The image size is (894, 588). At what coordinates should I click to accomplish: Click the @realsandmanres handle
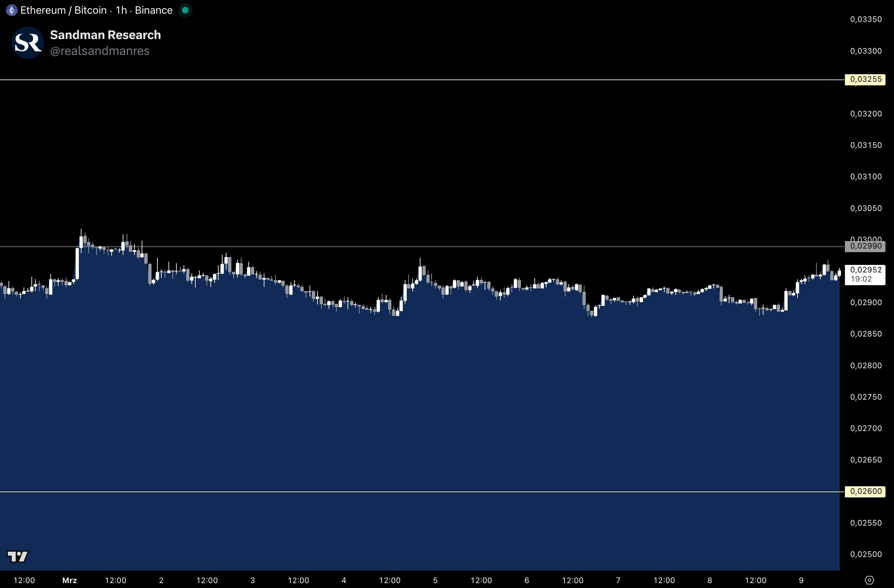coord(99,51)
